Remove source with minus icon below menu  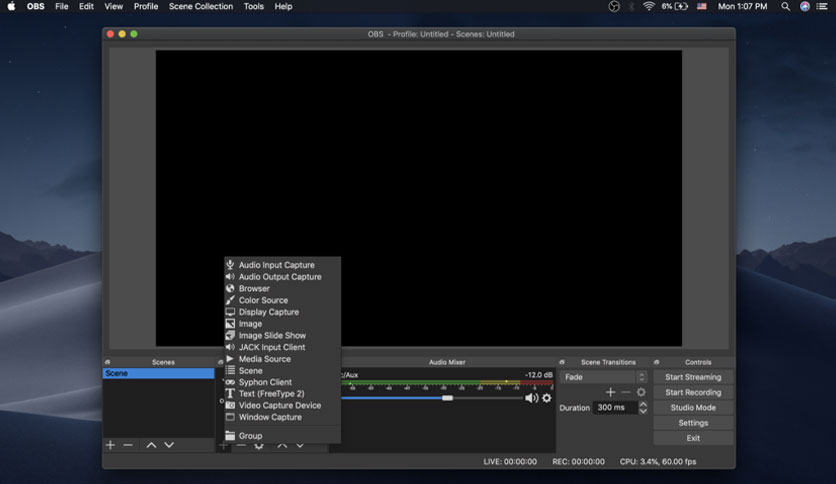point(242,446)
